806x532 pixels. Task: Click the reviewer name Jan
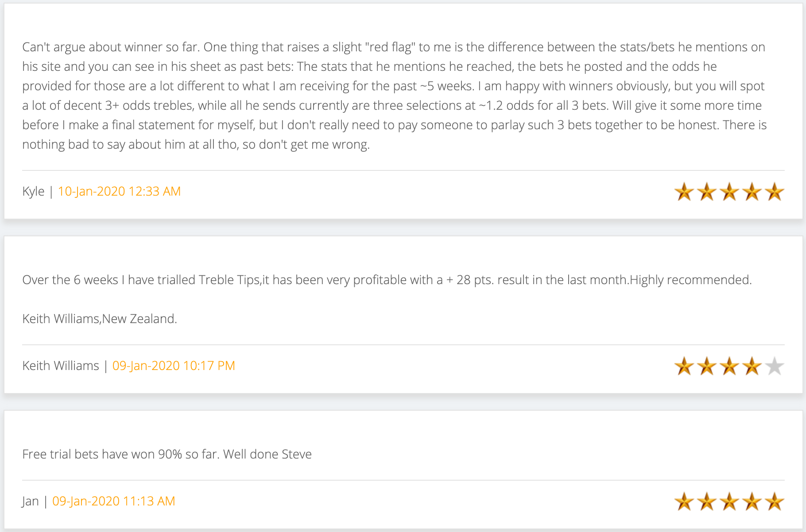coord(30,501)
